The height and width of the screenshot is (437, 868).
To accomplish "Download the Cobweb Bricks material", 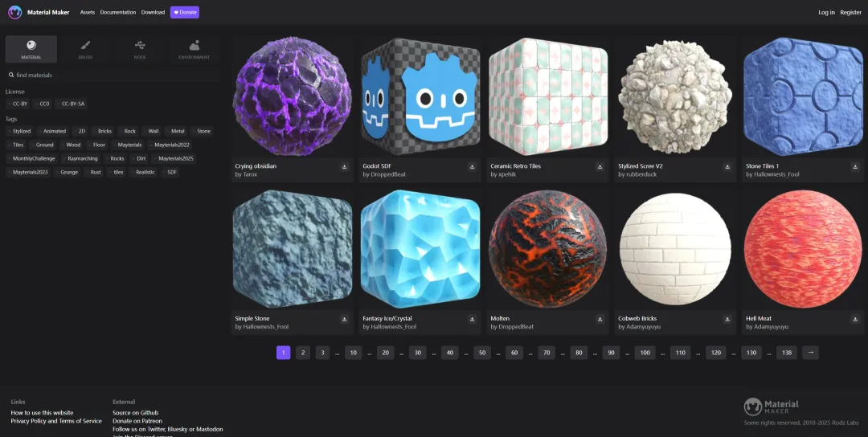I will click(x=727, y=319).
